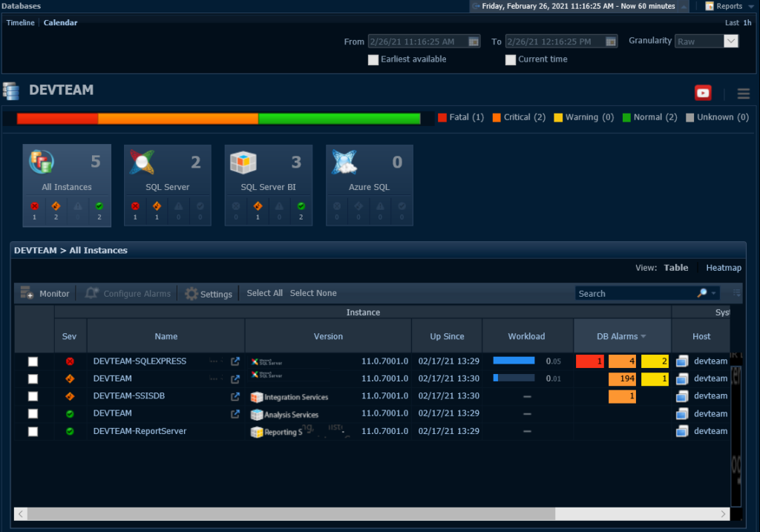Toggle the Current time checkbox
Screen dimensions: 760x532
click(511, 59)
